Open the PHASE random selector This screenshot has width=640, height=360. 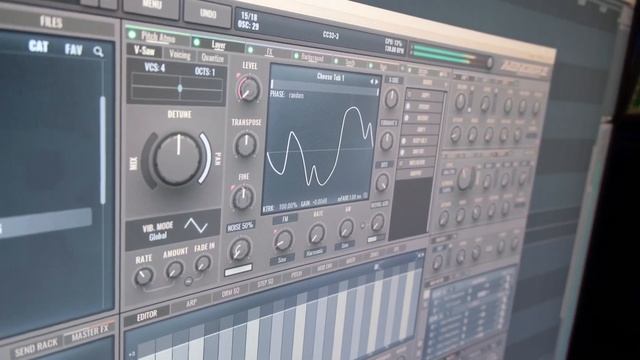(287, 95)
